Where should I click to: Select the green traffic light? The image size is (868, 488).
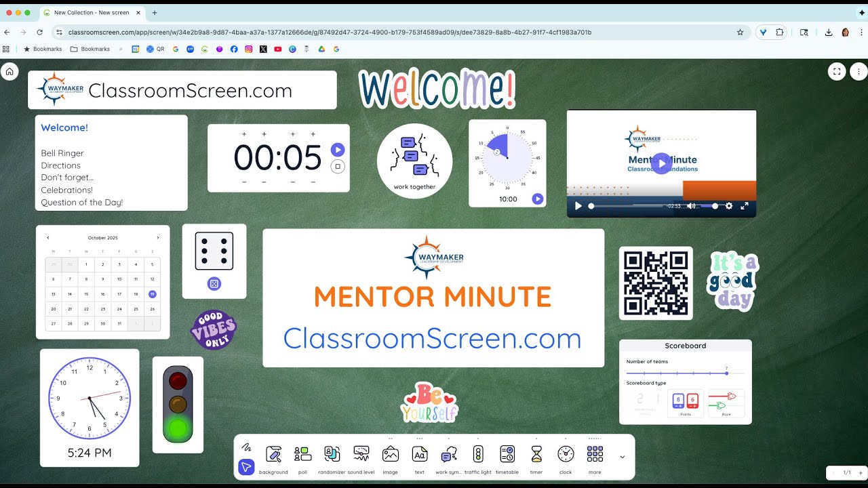178,428
